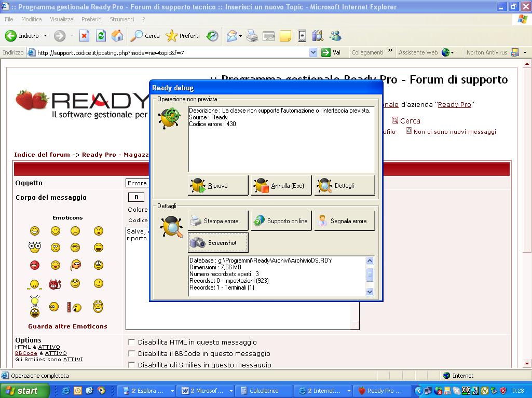Click the grey forward arrow icon

[x=60, y=36]
